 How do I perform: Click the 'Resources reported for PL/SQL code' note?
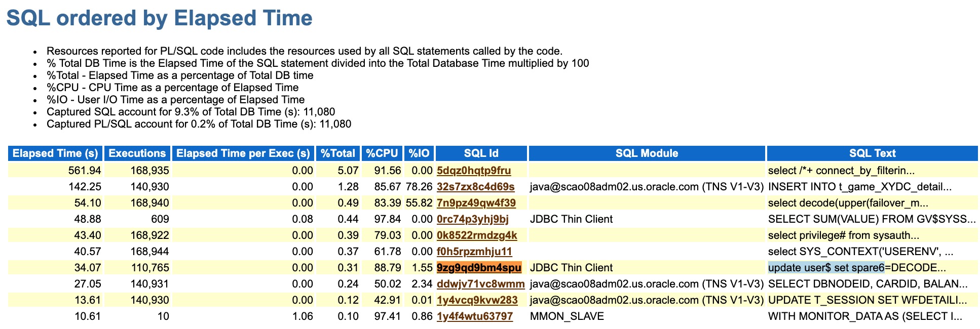point(305,51)
